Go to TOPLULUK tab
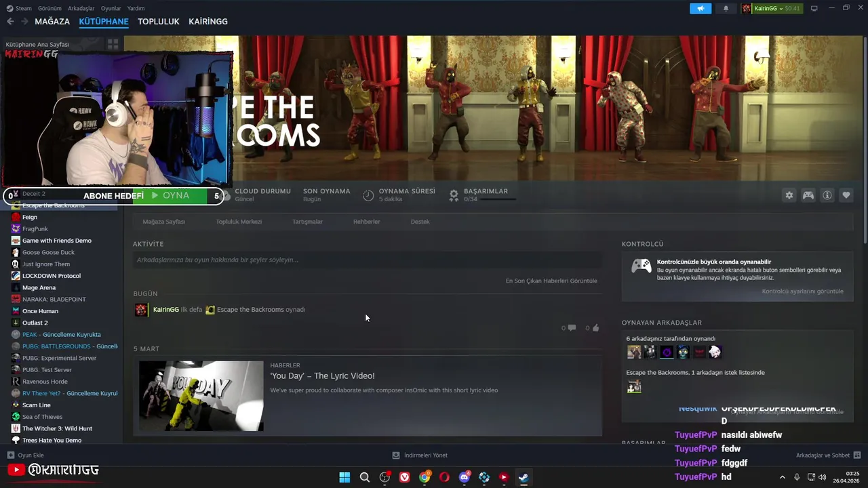Viewport: 868px width, 488px height. (x=159, y=22)
